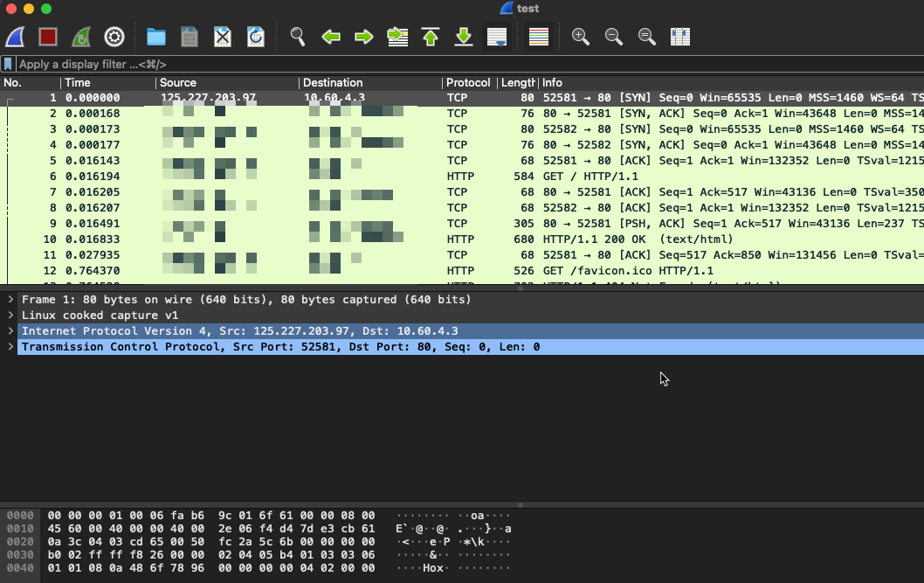
Task: Select packet 5 at time 0.016143
Action: 462,160
